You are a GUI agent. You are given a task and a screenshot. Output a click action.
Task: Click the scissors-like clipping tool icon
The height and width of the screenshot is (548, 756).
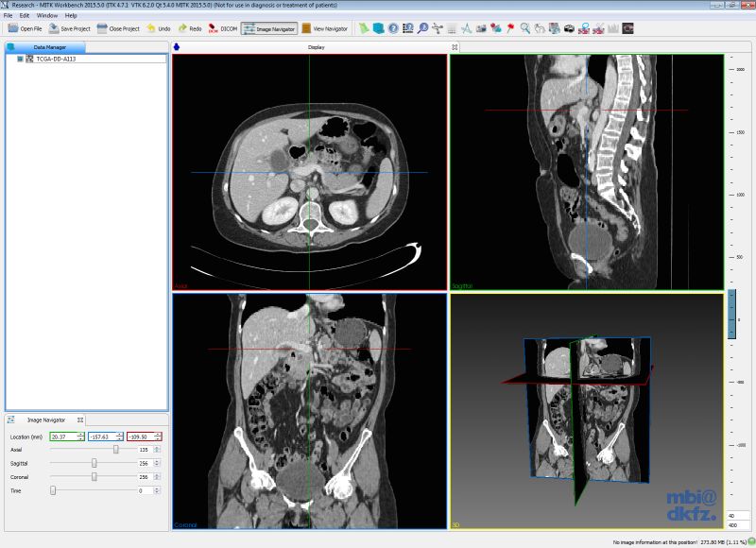tap(438, 28)
